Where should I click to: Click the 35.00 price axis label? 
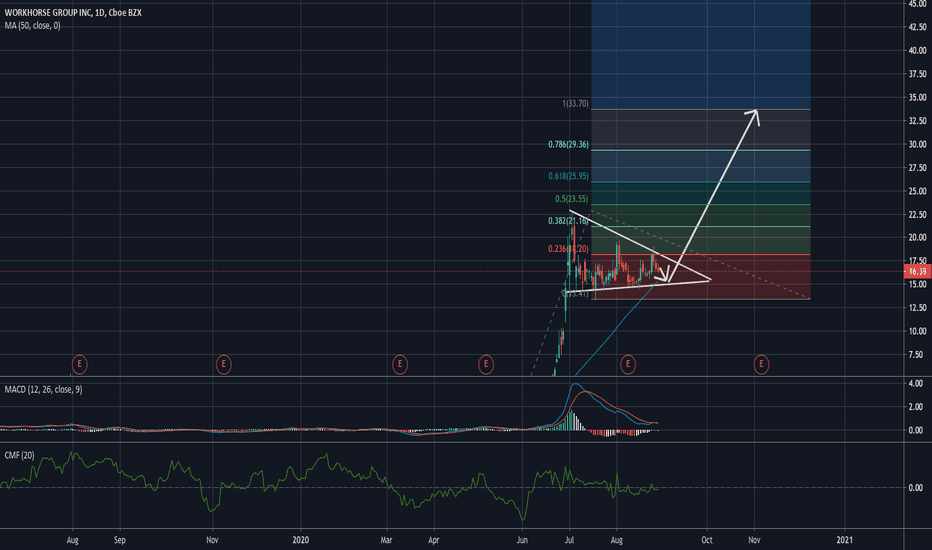[x=917, y=98]
